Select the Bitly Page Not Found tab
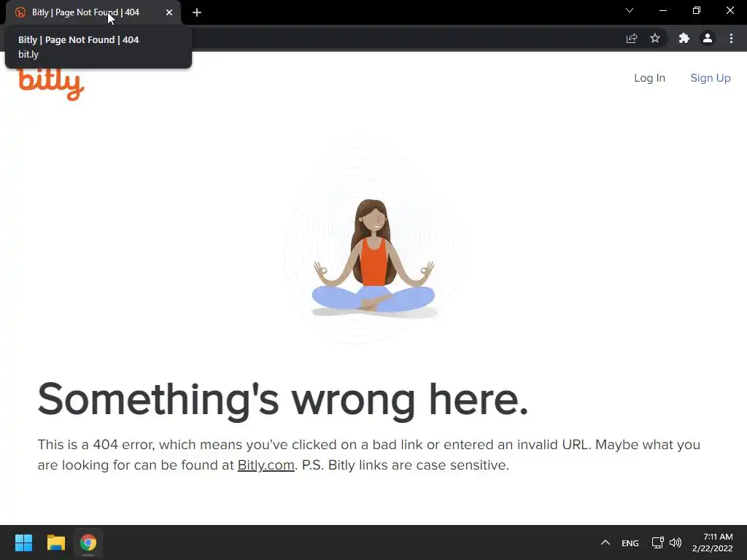747x560 pixels. pyautogui.click(x=93, y=12)
